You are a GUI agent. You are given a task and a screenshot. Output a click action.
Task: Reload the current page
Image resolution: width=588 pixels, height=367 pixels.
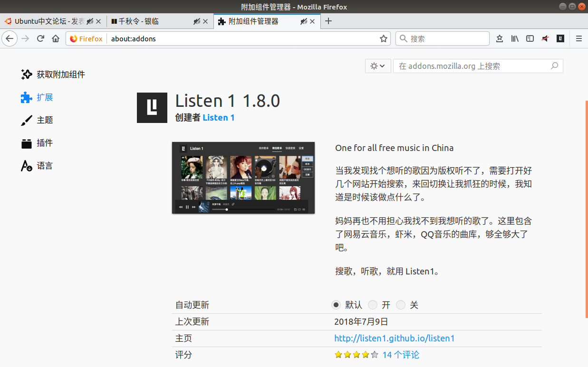click(40, 38)
